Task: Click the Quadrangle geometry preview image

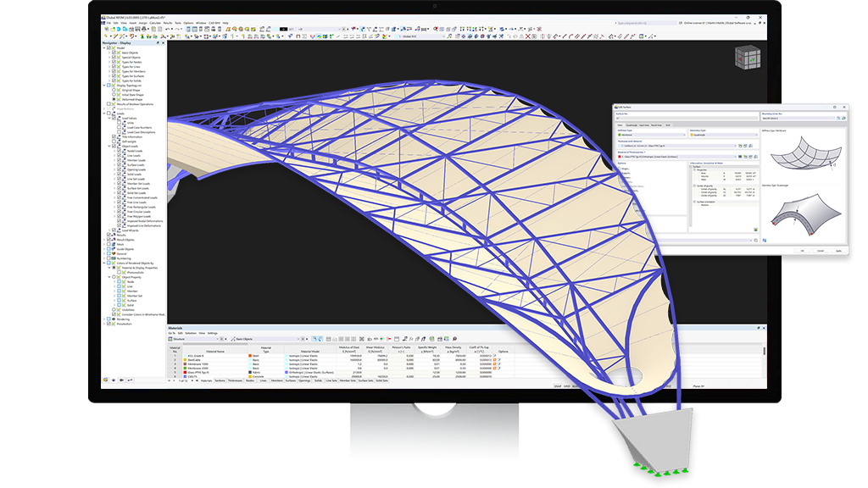Action: point(805,214)
